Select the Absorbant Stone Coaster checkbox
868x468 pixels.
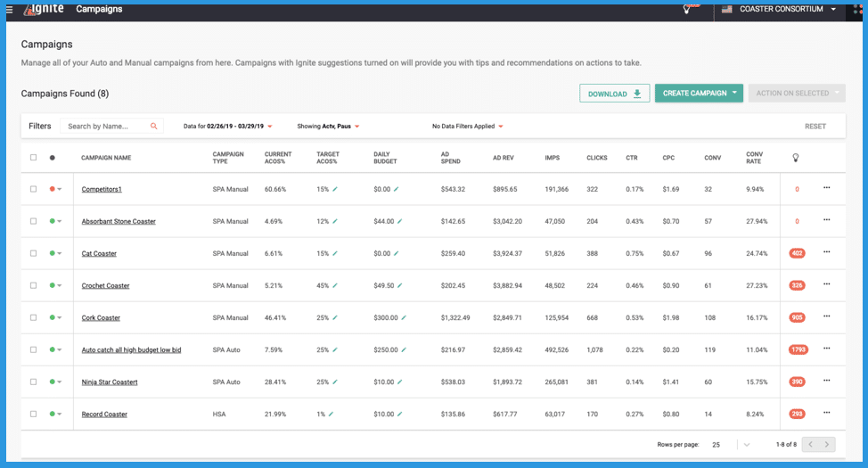pos(33,221)
